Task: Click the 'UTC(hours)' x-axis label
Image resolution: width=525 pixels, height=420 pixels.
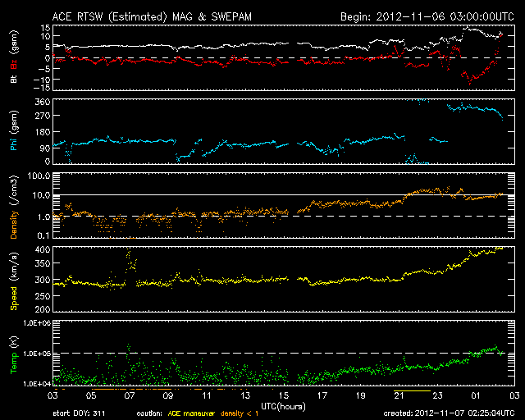Action: click(x=283, y=407)
